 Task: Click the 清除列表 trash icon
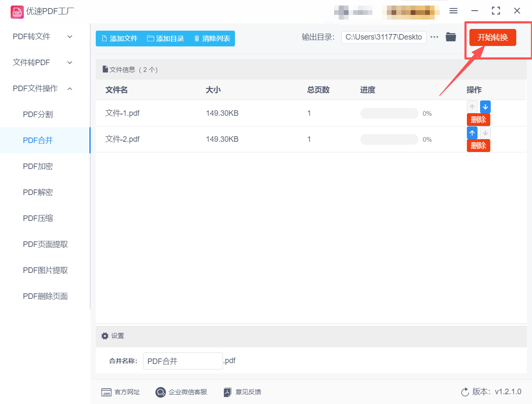[196, 38]
